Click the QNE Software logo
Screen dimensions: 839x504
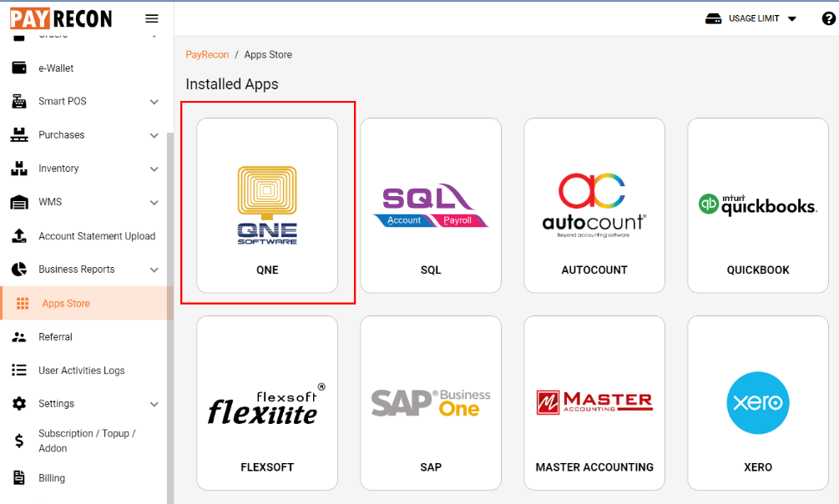pyautogui.click(x=267, y=205)
